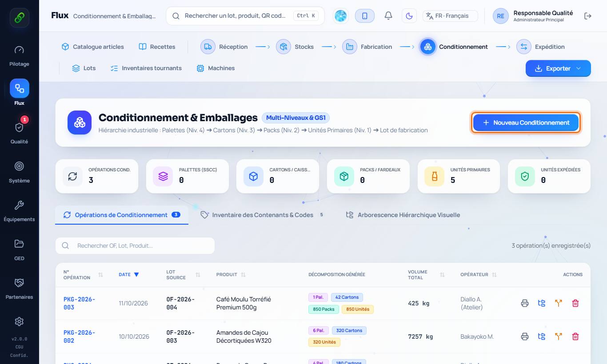Screen dimensions: 607x364
Task: Click the settings gear in sidebar
Action: click(x=19, y=321)
